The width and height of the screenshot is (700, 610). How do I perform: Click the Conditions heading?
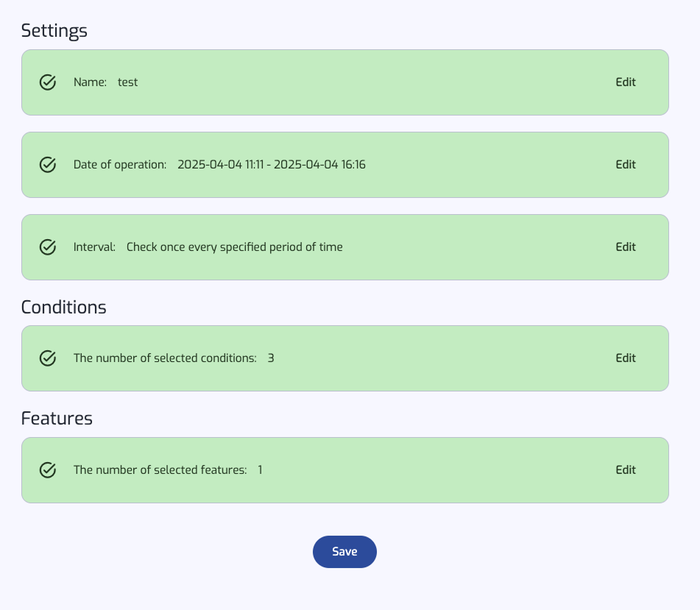coord(64,307)
